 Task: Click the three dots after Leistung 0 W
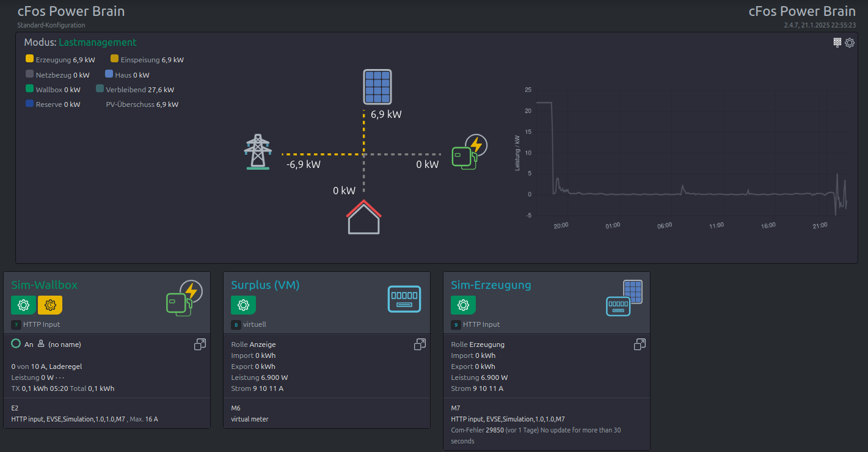(x=60, y=377)
